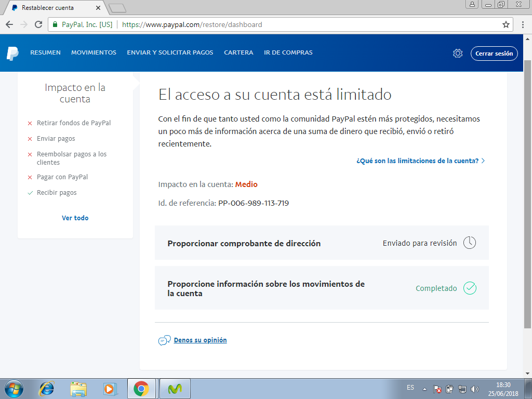Viewport: 532px width, 399px height.
Task: Open Windows Media Player in taskbar
Action: (110, 389)
